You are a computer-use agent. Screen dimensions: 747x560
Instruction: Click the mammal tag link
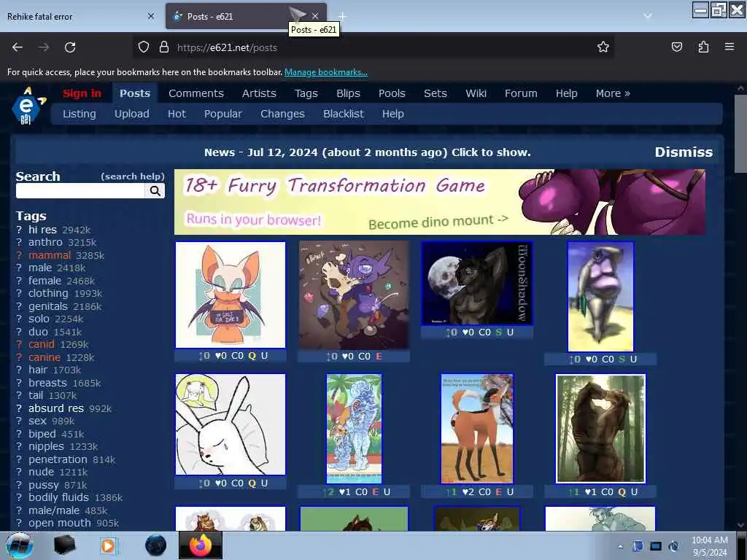[49, 255]
